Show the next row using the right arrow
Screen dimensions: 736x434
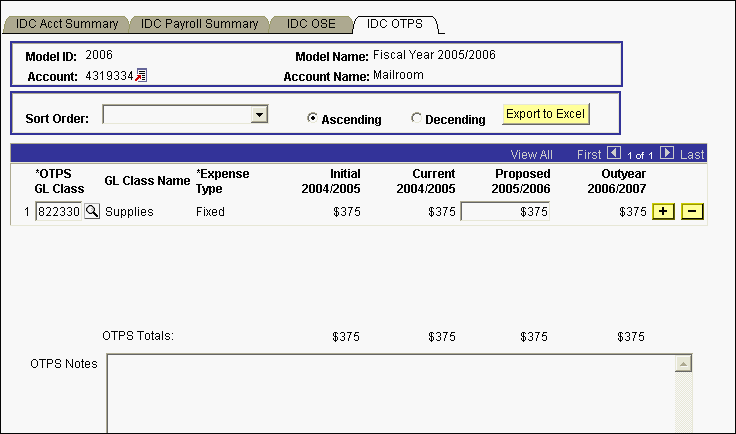(x=667, y=154)
